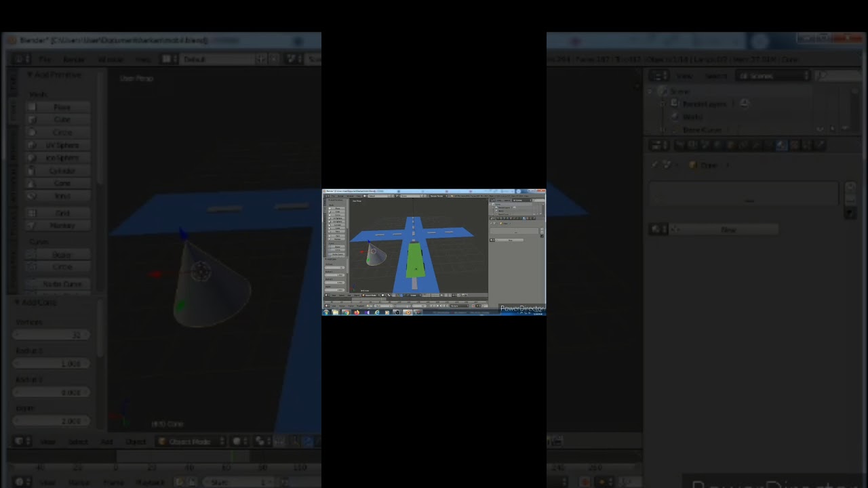Screen dimensions: 868x488
Task: Click the green Y-axis manipulator handle in backdrop
Action: tap(182, 306)
